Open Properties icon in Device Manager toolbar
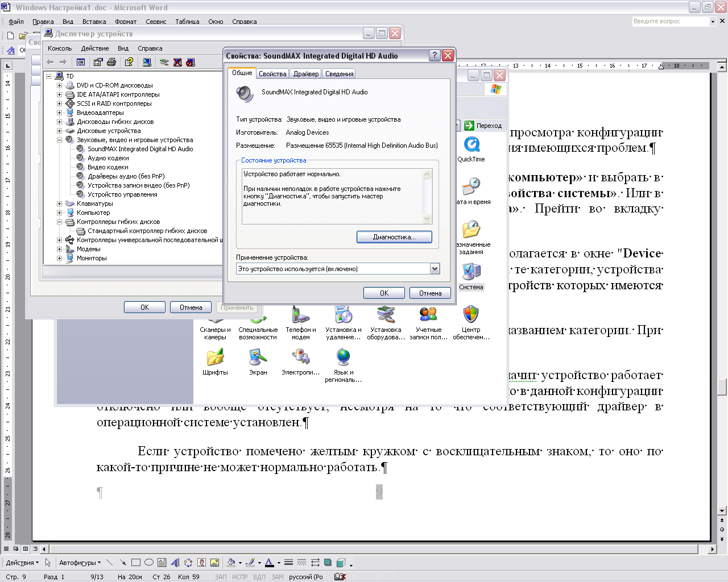The image size is (728, 582). pyautogui.click(x=98, y=62)
